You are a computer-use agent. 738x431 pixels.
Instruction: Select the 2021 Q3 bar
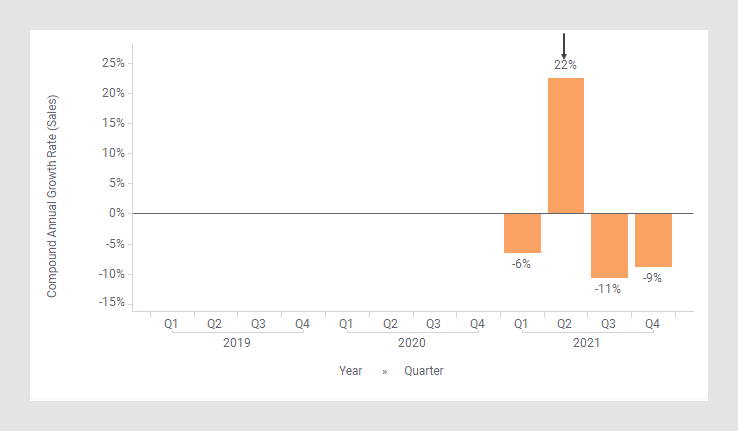click(608, 245)
